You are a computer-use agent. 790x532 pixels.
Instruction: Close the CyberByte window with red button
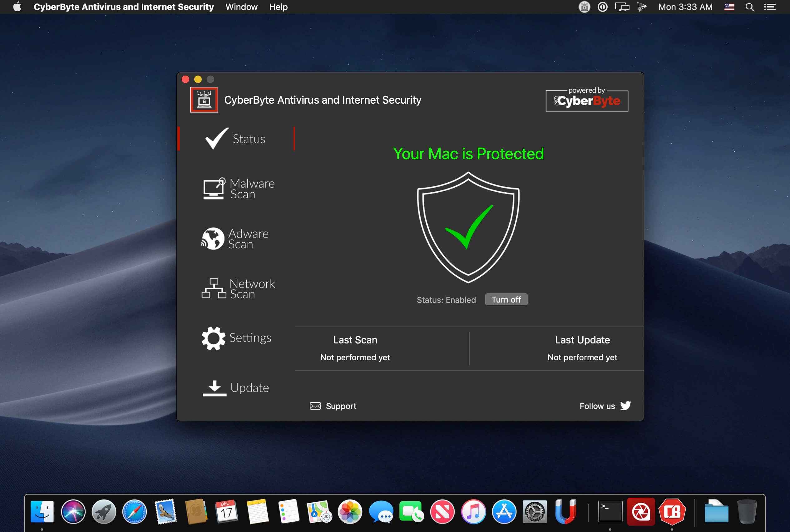point(185,79)
